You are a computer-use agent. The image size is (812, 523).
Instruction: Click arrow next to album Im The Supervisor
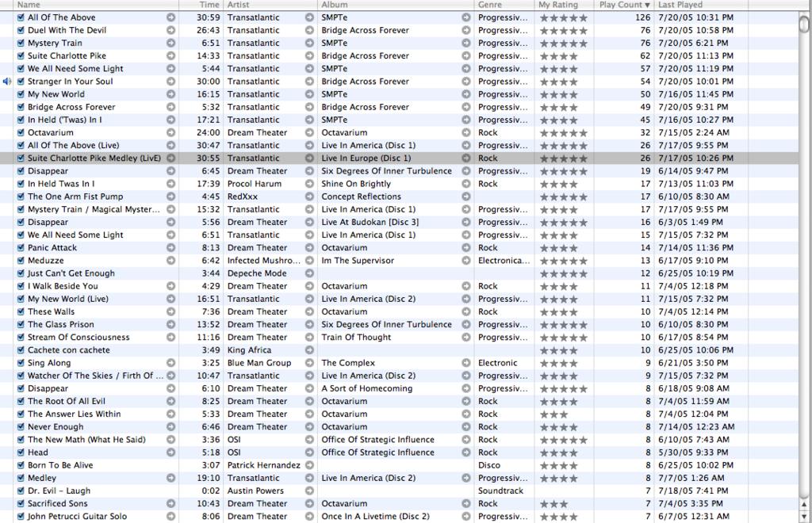pyautogui.click(x=466, y=261)
